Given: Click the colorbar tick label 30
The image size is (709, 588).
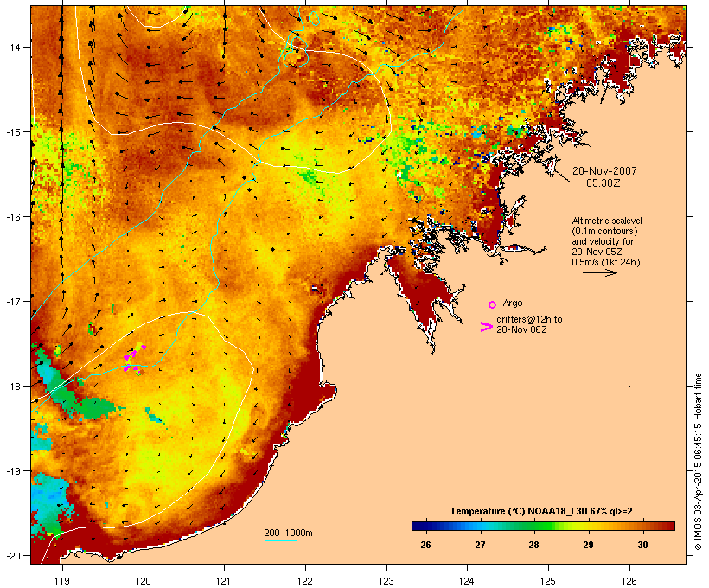Looking at the screenshot, I should tap(642, 545).
